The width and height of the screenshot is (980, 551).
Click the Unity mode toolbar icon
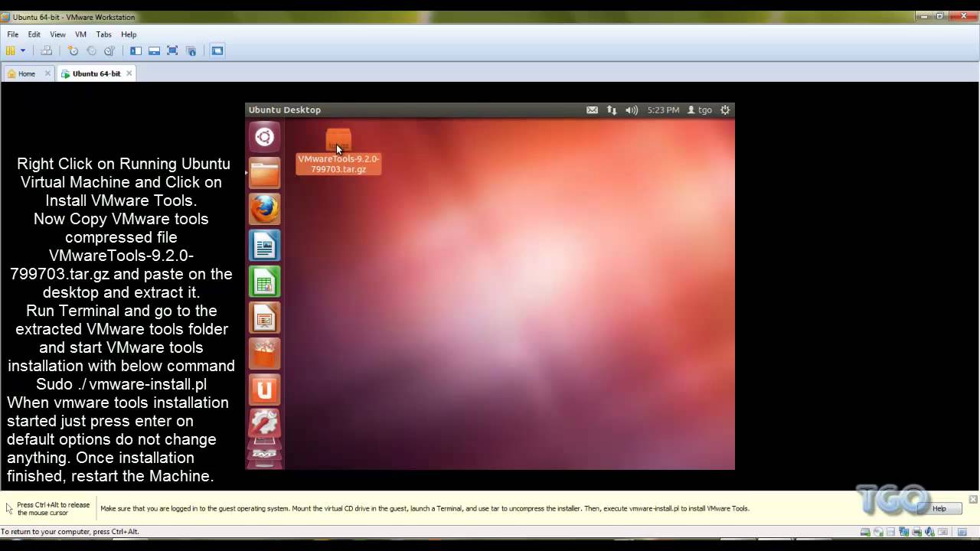191,51
